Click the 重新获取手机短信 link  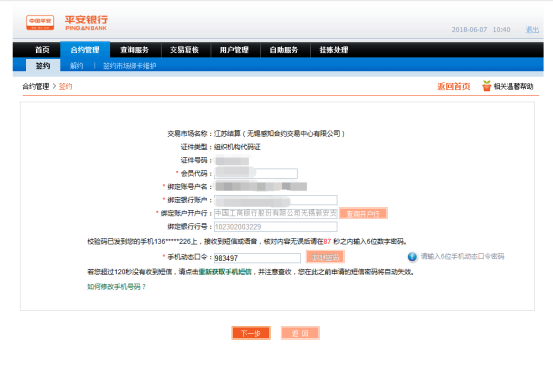click(225, 272)
